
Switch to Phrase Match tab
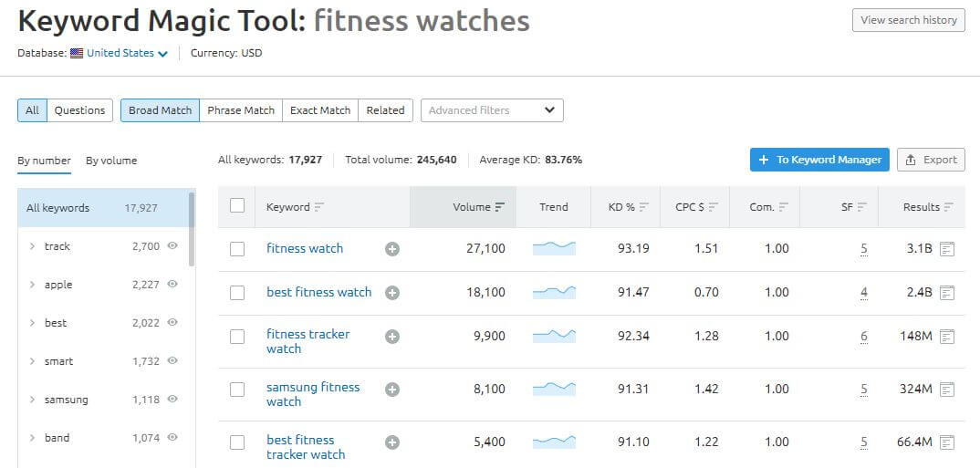pos(241,110)
